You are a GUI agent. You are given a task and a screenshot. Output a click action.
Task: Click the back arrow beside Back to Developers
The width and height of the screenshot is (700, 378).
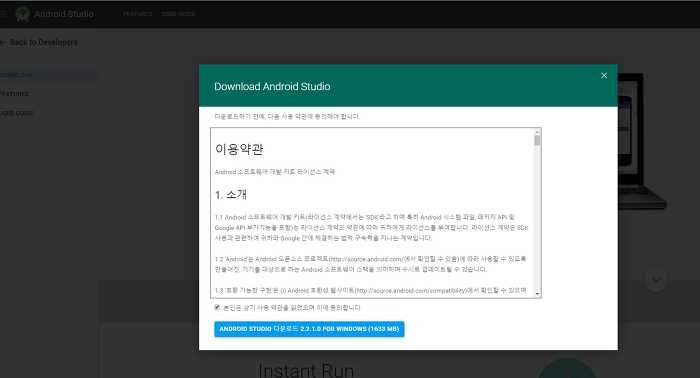click(x=3, y=42)
